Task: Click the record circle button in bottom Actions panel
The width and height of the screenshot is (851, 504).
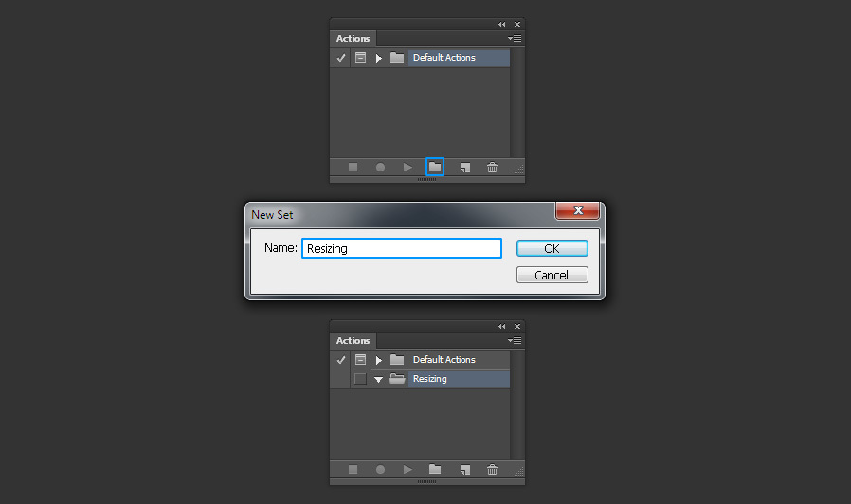Action: pyautogui.click(x=380, y=469)
